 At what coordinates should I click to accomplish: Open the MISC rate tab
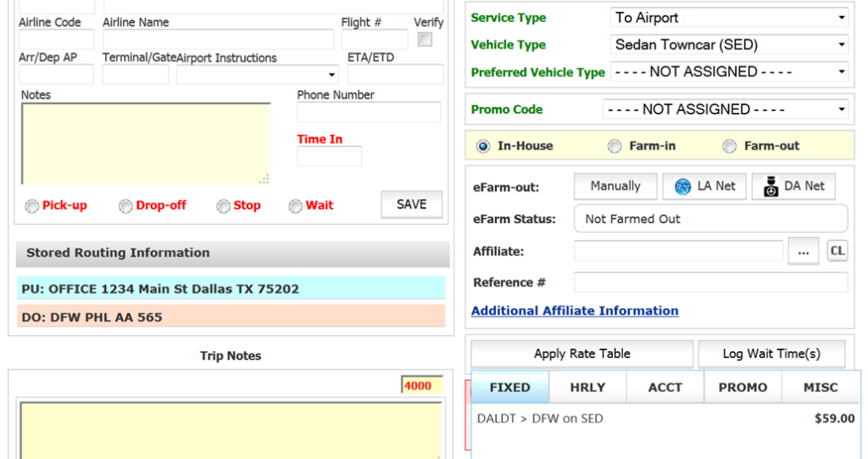coord(820,388)
